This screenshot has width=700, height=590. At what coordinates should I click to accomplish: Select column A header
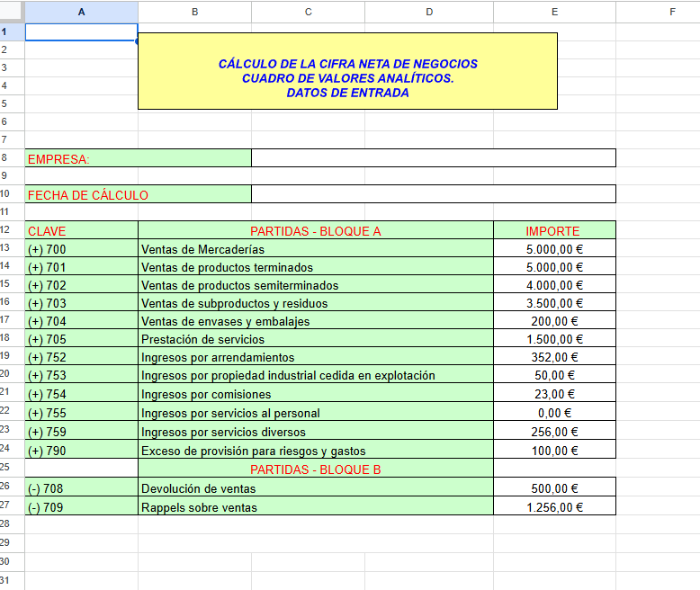coord(81,12)
